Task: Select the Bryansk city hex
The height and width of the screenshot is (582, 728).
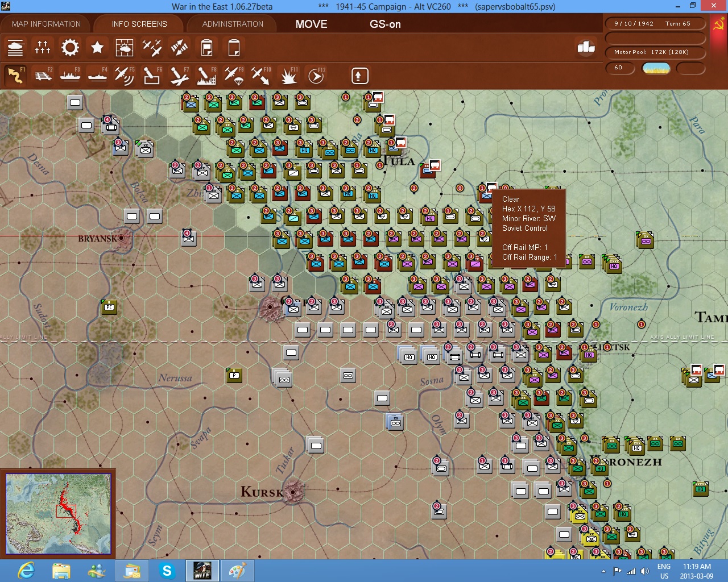Action: 121,237
